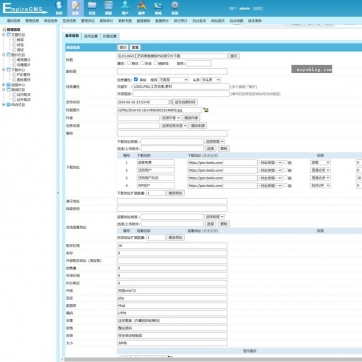Open 版本更新 in the submenu bar
This screenshot has width=362, height=362.
click(x=255, y=21)
